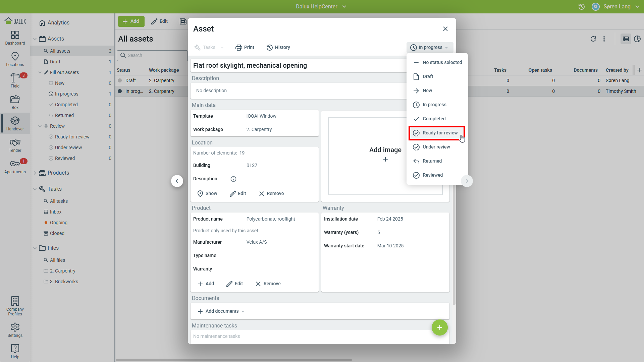Click Show in the Location section
644x362 pixels.
pyautogui.click(x=207, y=194)
